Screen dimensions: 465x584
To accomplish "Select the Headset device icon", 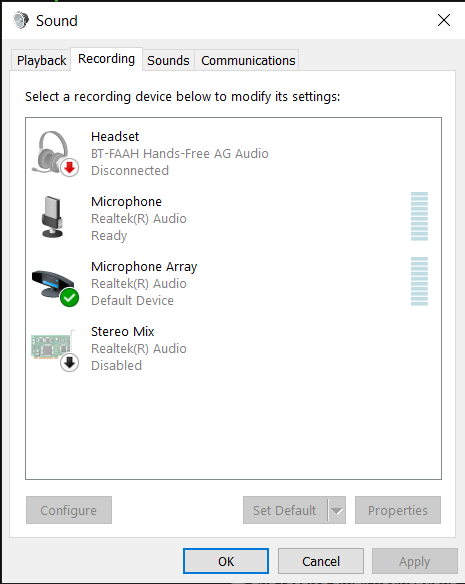I will 54,153.
